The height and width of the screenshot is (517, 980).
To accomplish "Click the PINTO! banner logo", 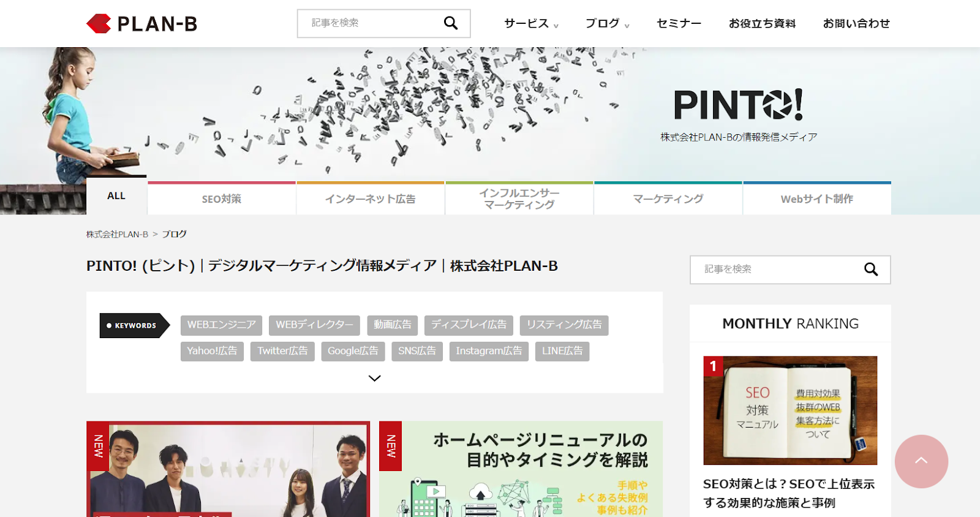I will click(x=738, y=105).
